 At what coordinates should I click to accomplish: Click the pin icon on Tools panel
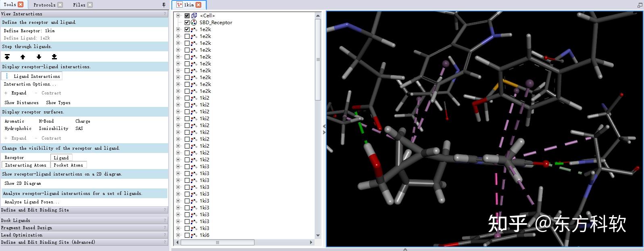tap(164, 5)
